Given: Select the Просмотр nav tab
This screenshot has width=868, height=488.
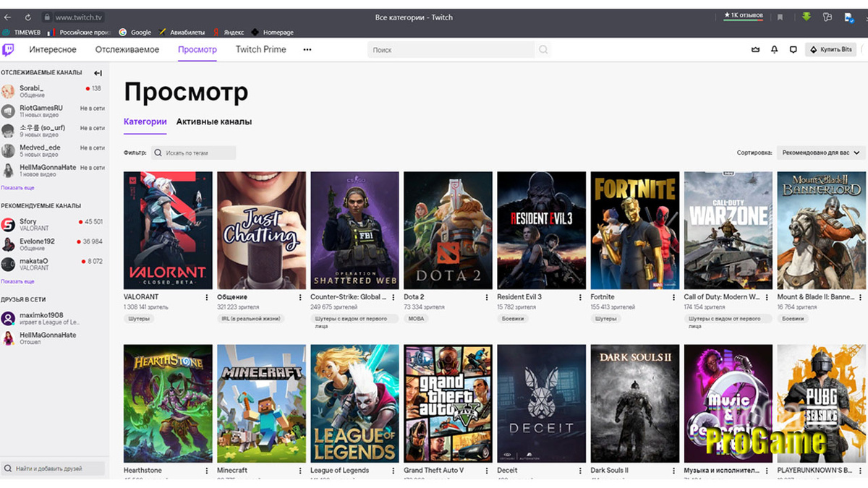Looking at the screenshot, I should click(197, 50).
